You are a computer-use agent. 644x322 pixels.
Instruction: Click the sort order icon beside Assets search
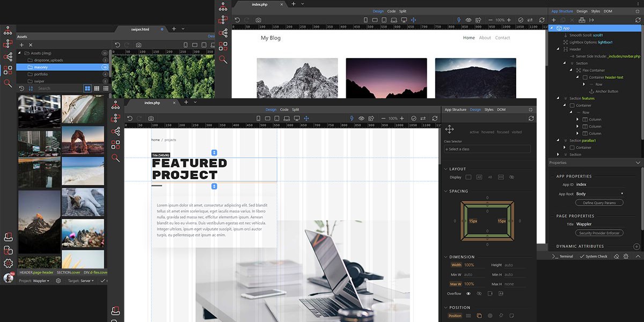31,89
